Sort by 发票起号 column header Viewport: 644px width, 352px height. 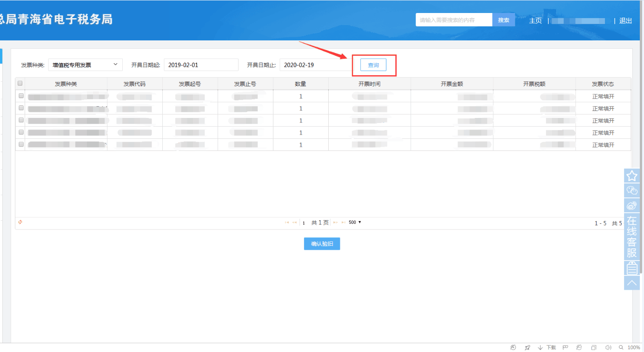[x=190, y=84]
